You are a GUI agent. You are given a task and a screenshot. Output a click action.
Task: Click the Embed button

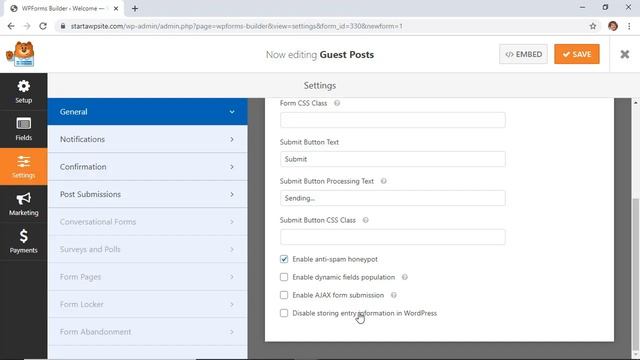coord(523,54)
